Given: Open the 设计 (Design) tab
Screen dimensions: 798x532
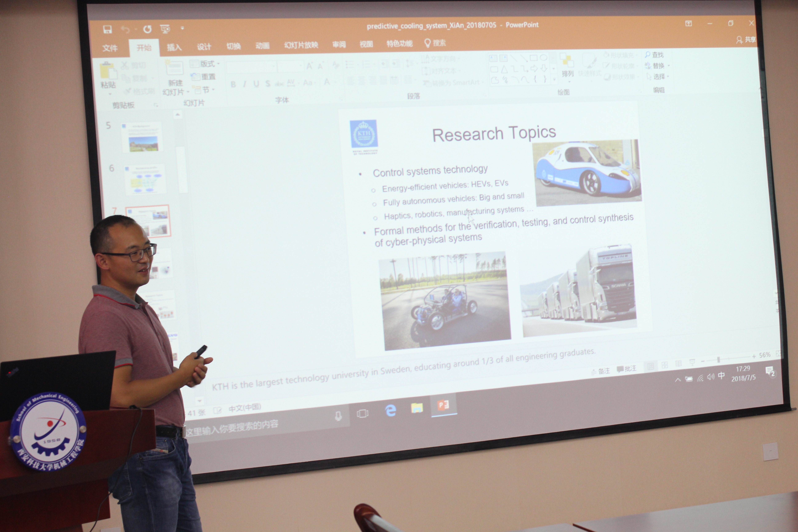Looking at the screenshot, I should point(204,46).
